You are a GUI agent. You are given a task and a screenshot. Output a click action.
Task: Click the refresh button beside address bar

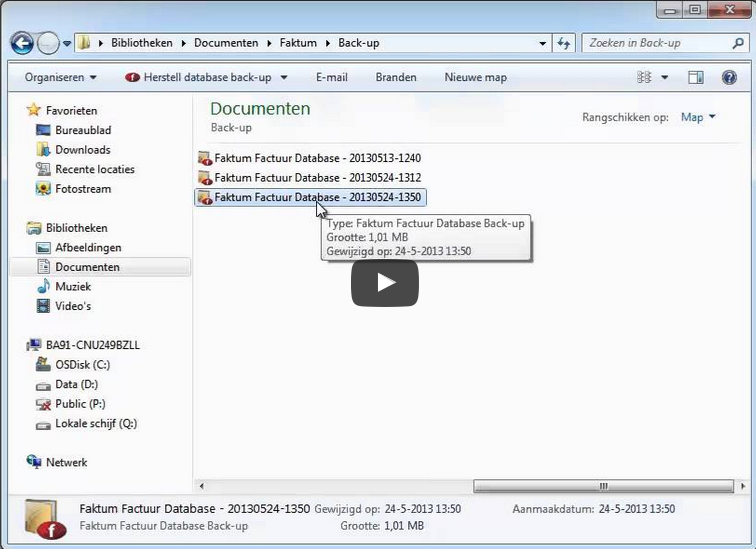pyautogui.click(x=563, y=43)
